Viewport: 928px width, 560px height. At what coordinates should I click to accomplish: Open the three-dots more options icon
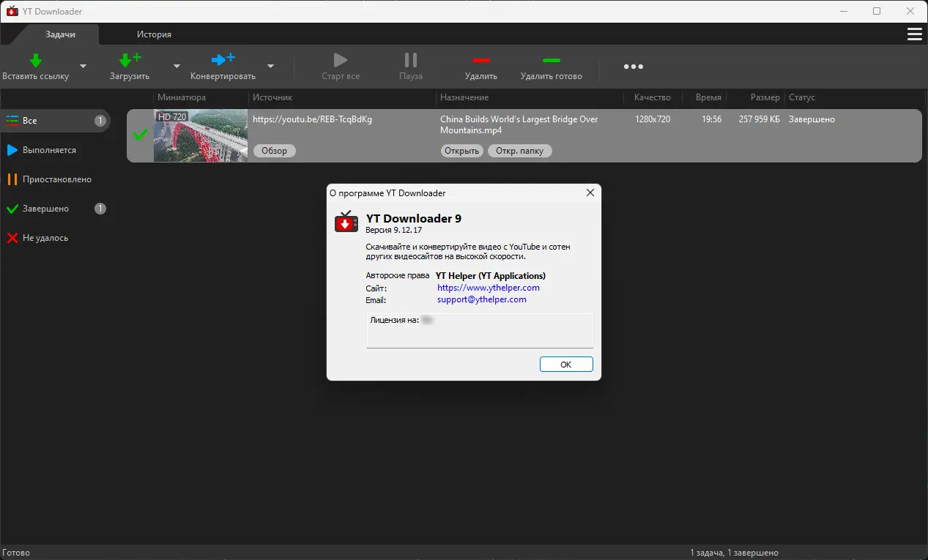coord(633,66)
